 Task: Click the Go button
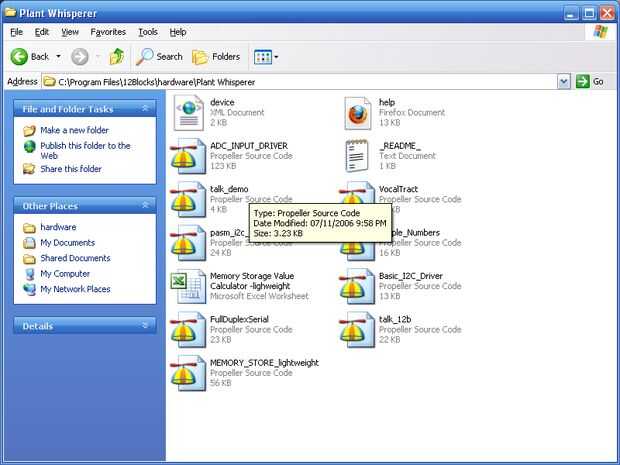590,82
